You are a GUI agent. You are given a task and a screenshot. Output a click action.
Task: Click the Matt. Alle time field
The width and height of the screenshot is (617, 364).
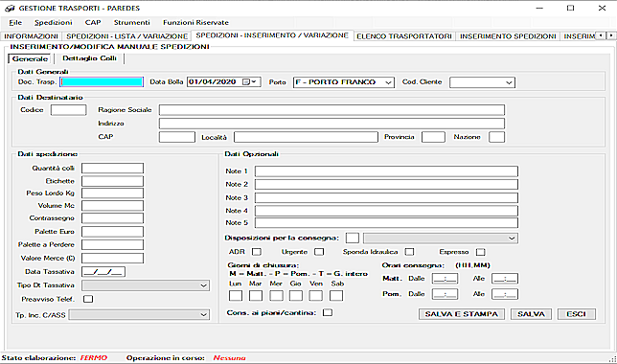point(505,279)
